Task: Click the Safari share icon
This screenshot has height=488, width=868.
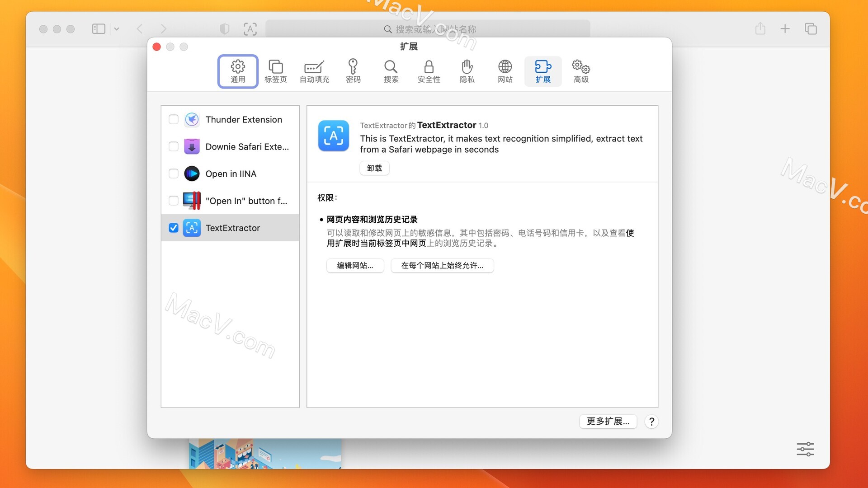Action: (760, 28)
